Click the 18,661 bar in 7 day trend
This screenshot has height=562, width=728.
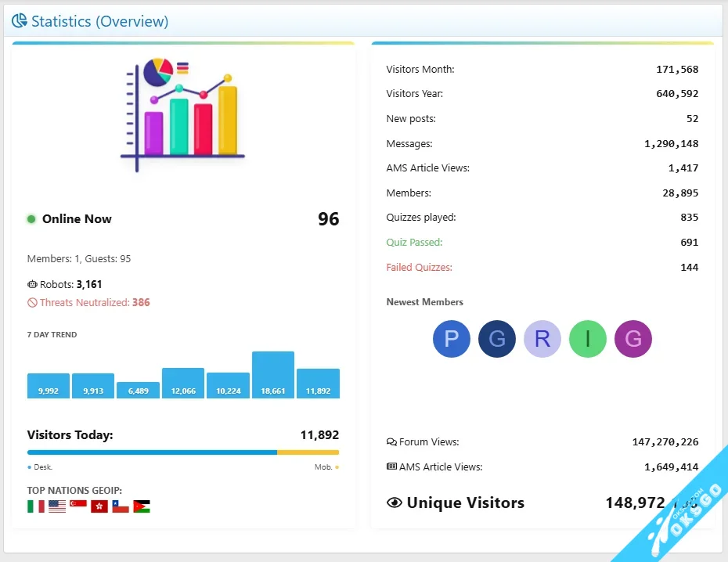click(x=273, y=376)
